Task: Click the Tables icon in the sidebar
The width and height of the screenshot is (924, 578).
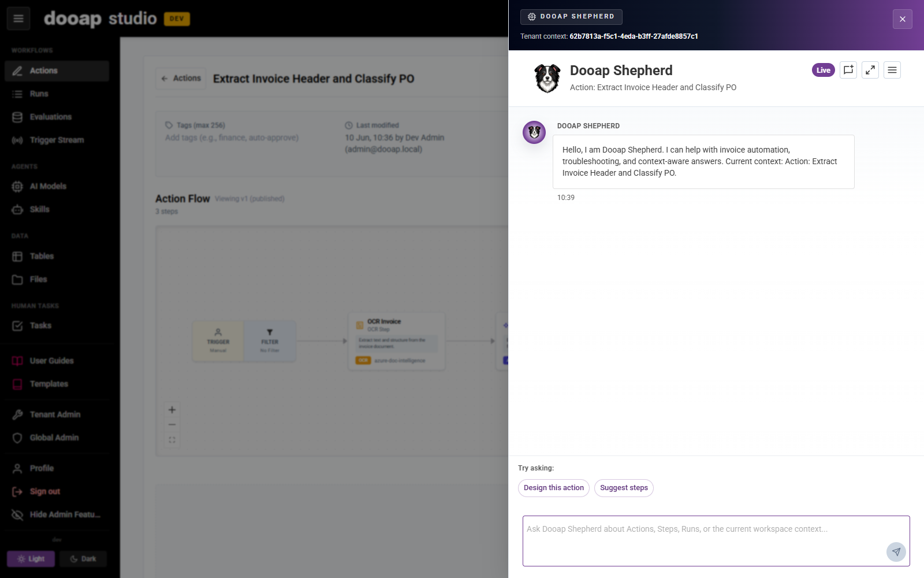Action: pos(17,256)
